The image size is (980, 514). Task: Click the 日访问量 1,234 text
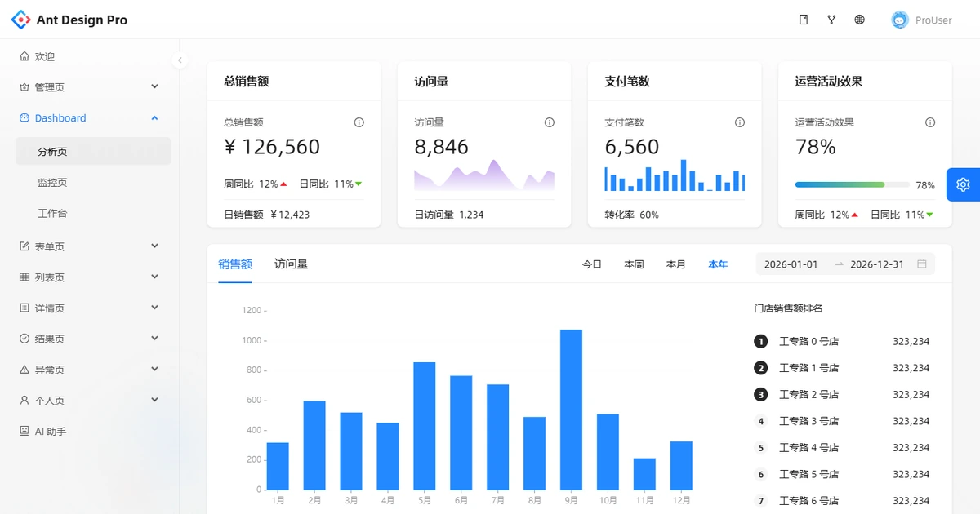click(x=449, y=215)
